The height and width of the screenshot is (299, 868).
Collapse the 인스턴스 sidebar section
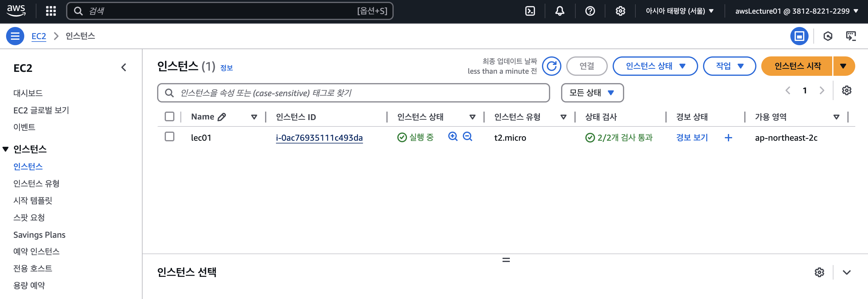(x=5, y=149)
